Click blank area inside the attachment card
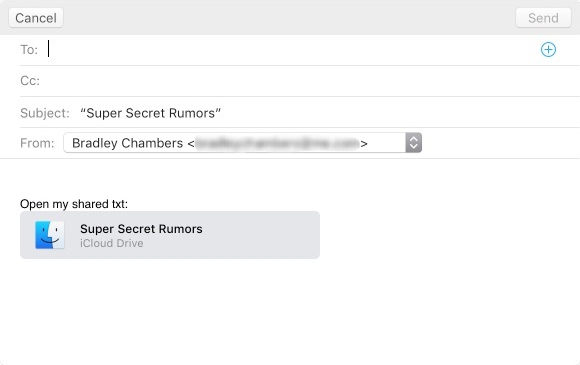Image resolution: width=580 pixels, height=365 pixels. pos(259,235)
